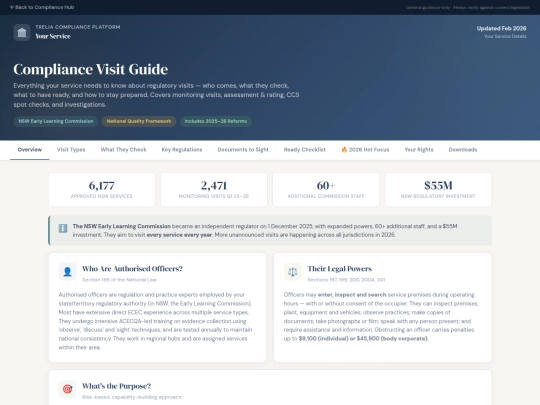Click the general guidance only disclaimer
This screenshot has width=540, height=405.
[x=468, y=7]
